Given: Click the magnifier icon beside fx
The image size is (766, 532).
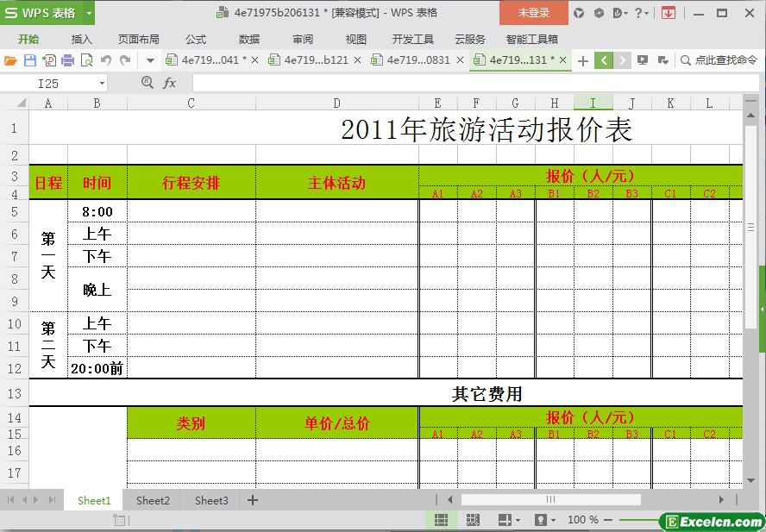Looking at the screenshot, I should pyautogui.click(x=147, y=83).
